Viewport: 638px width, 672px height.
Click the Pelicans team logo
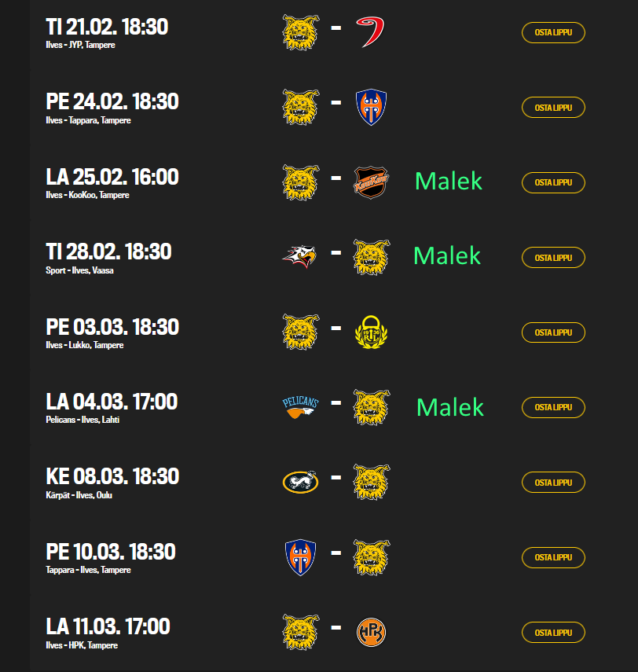click(x=300, y=407)
